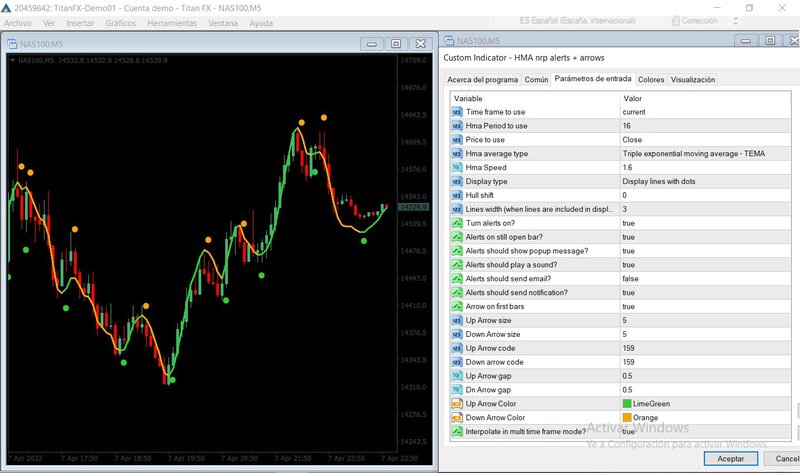Screen dimensions: 800x473
Task: Click the Time frame to use parameter icon
Action: pos(457,112)
